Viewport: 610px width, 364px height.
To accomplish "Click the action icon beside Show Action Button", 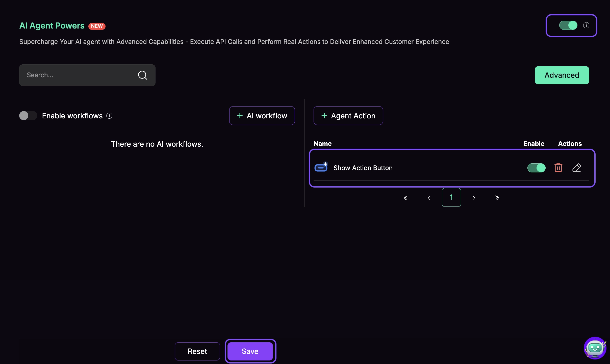I will pyautogui.click(x=321, y=167).
